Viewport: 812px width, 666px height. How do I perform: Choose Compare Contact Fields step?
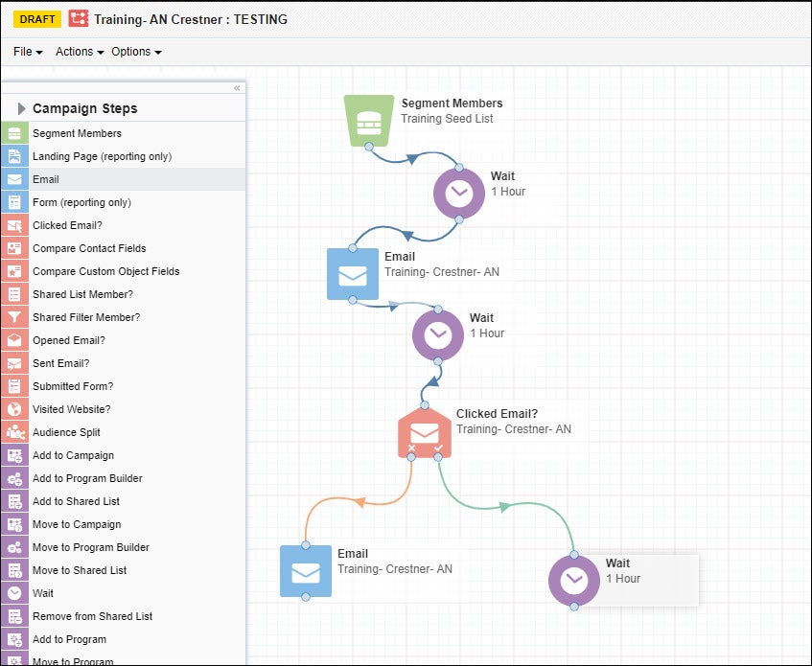coord(89,248)
